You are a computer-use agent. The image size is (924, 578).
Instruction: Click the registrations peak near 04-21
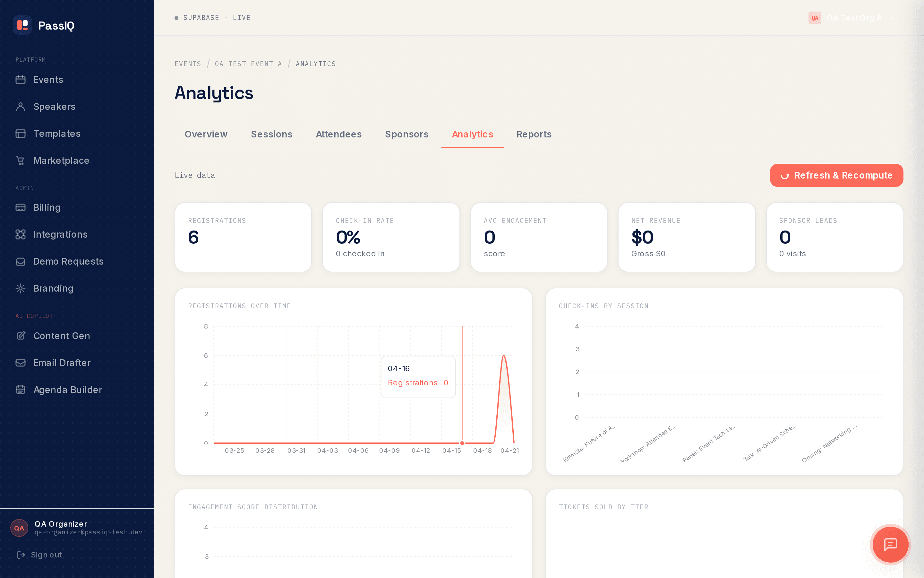(x=504, y=355)
